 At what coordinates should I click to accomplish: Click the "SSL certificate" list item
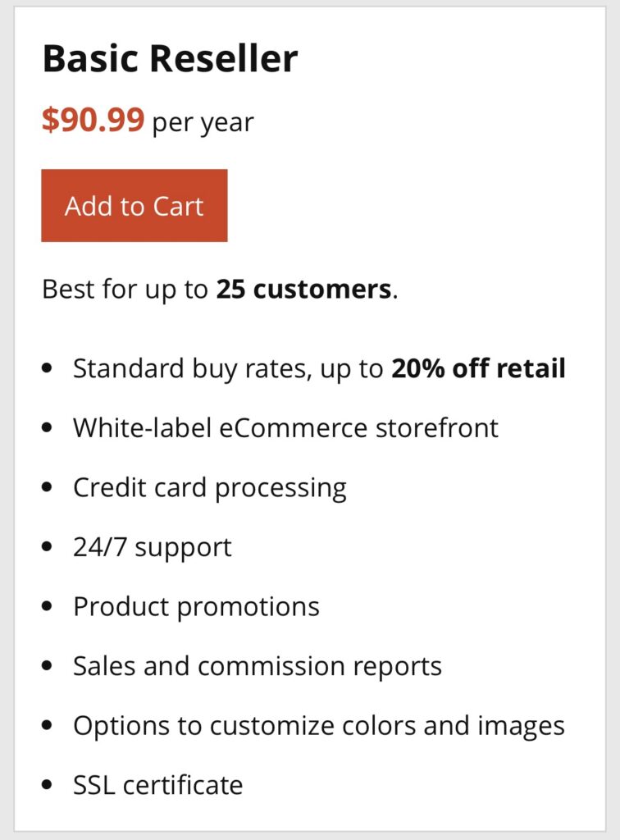coord(157,785)
